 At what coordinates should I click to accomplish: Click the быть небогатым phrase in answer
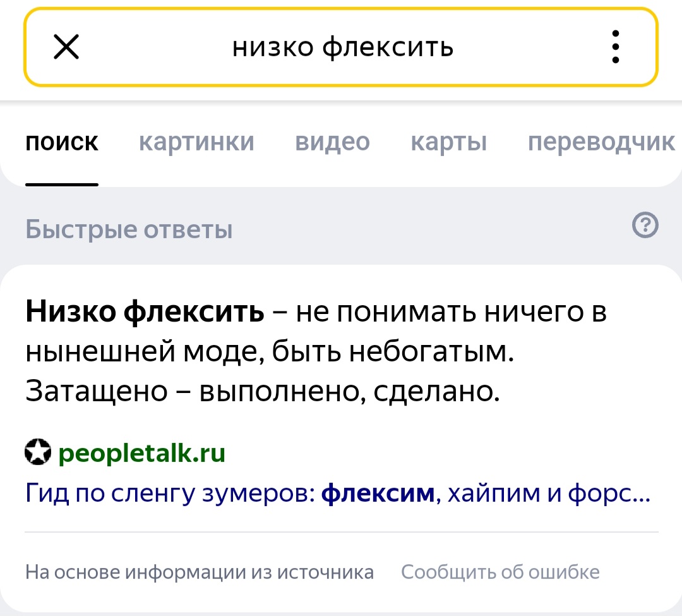click(x=393, y=351)
